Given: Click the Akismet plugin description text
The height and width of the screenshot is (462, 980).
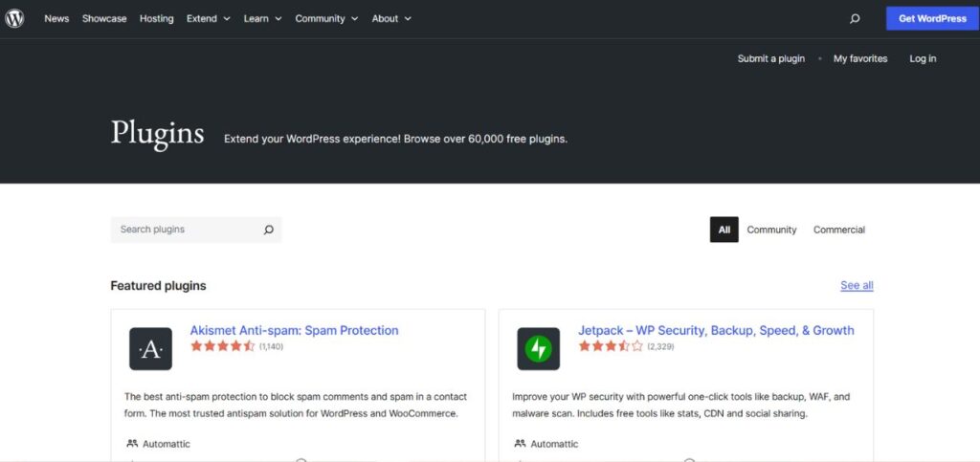Looking at the screenshot, I should [296, 406].
